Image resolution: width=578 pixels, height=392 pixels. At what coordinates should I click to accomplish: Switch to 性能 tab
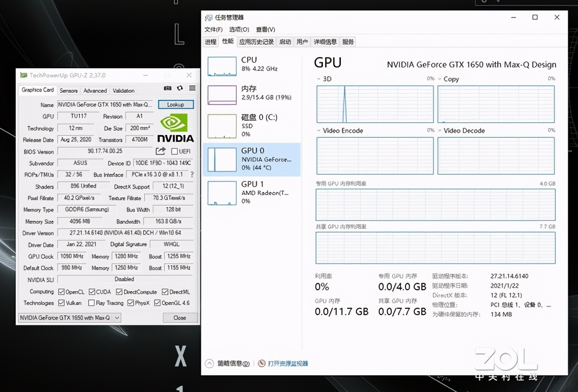point(228,41)
